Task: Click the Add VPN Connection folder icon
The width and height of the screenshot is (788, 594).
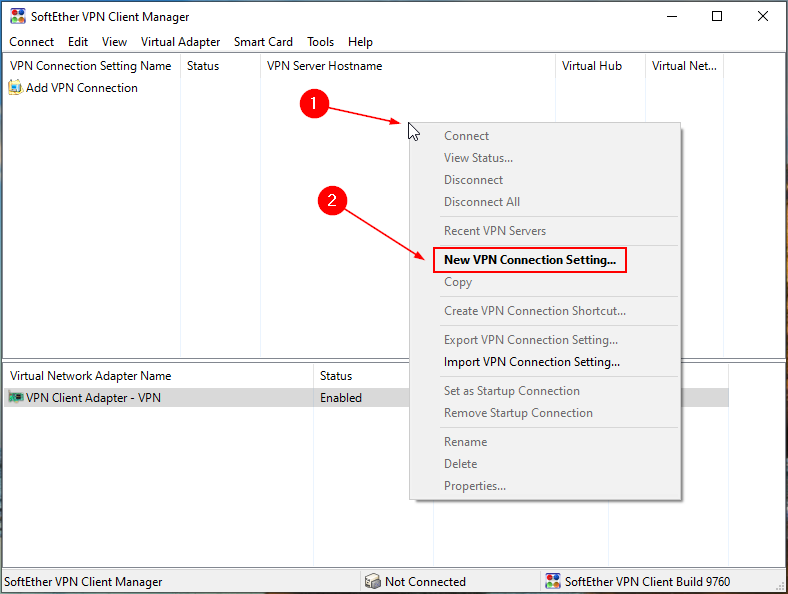Action: coord(15,87)
